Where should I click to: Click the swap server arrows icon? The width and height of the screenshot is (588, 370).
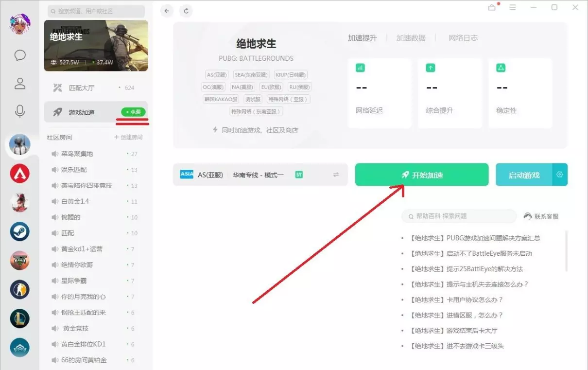pyautogui.click(x=336, y=175)
